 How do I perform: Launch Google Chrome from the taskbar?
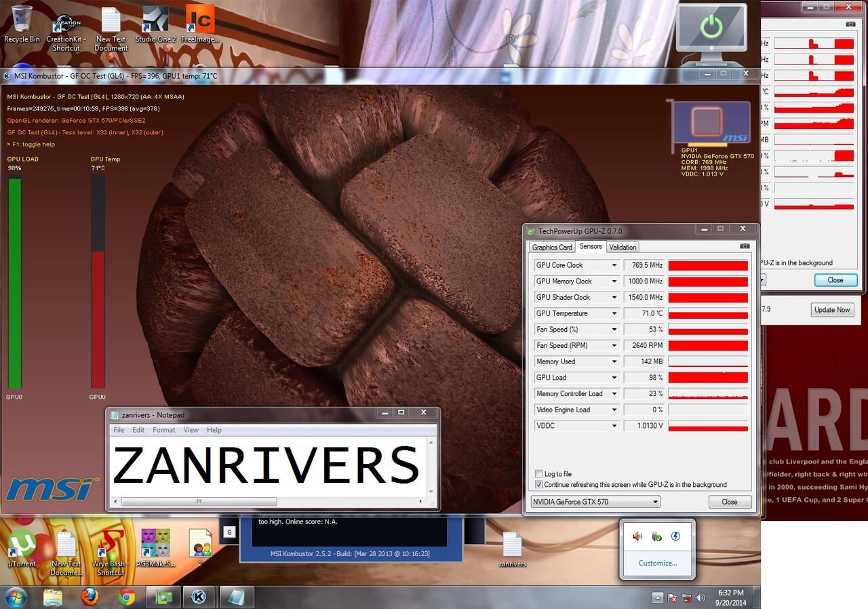point(126,597)
